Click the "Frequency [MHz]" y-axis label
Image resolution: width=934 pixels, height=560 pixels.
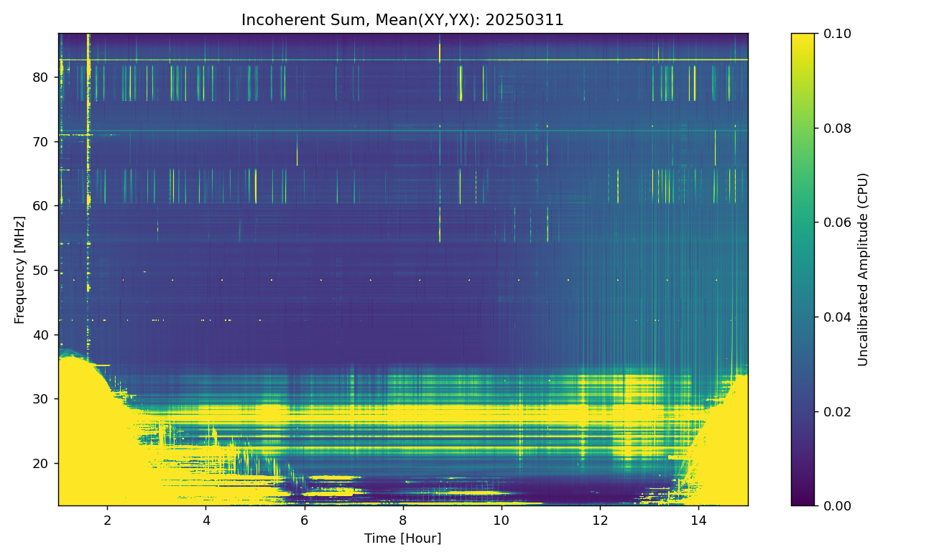[19, 269]
